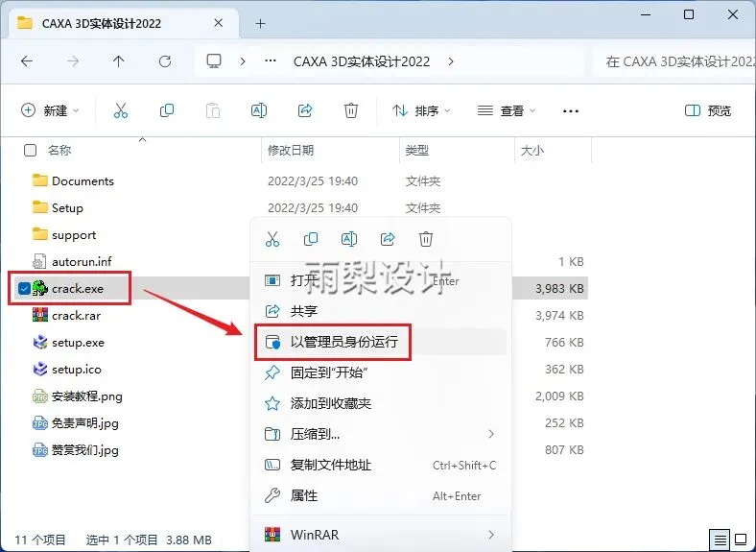Click the This PC monitor icon in the address bar
This screenshot has height=552, width=756.
tap(214, 61)
